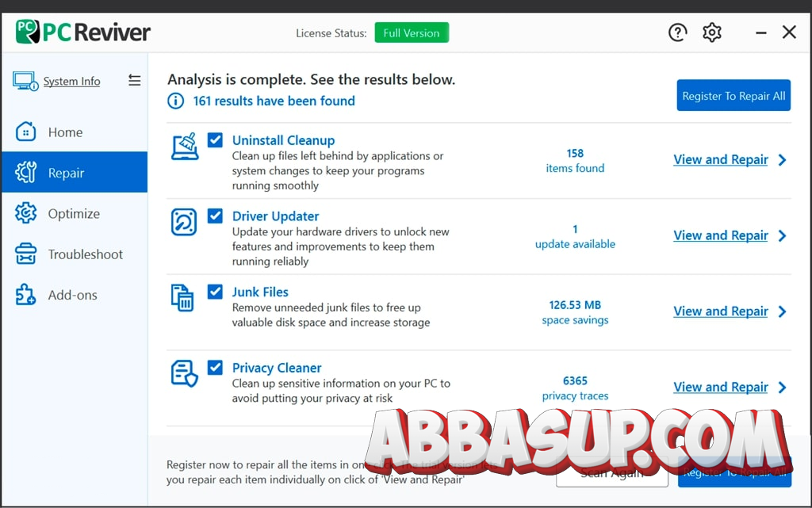This screenshot has width=812, height=508.
Task: Click View and Repair for Uninstall Cleanup
Action: pyautogui.click(x=720, y=159)
